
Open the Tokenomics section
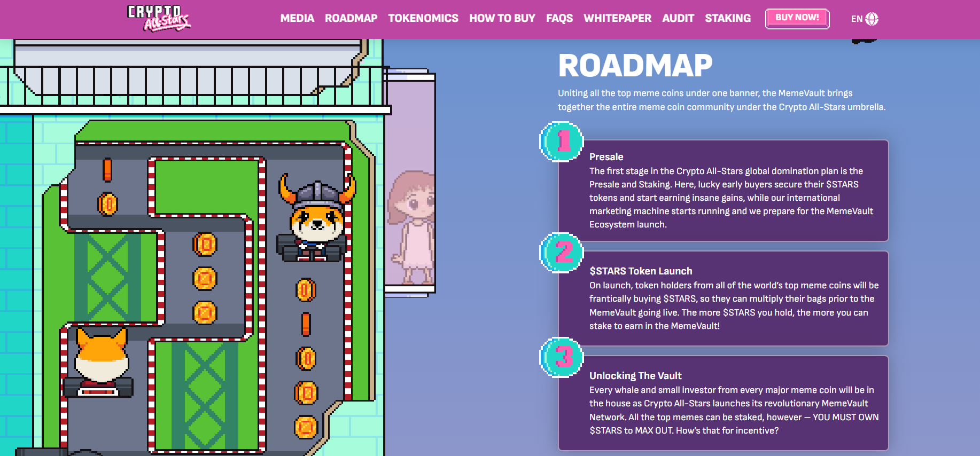(423, 18)
